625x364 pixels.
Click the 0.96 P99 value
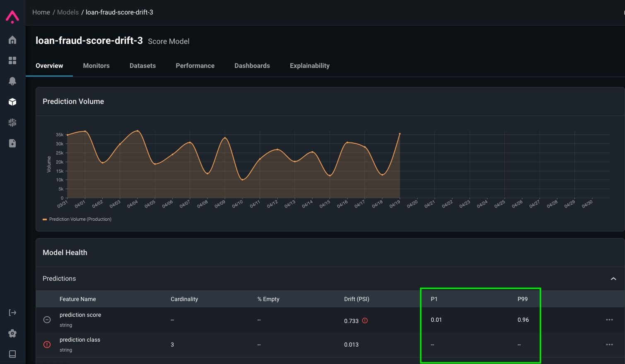(523, 320)
